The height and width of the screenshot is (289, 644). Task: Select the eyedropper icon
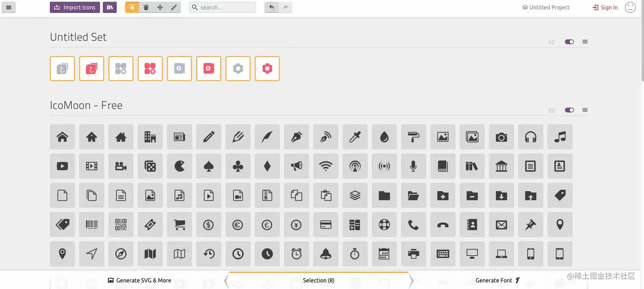point(355,137)
